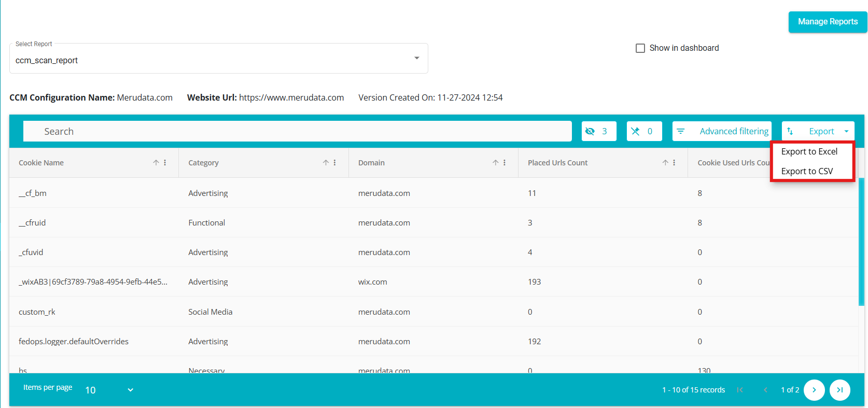This screenshot has width=868, height=408.
Task: Sort Cookie Name column using arrow icon
Action: pos(156,163)
